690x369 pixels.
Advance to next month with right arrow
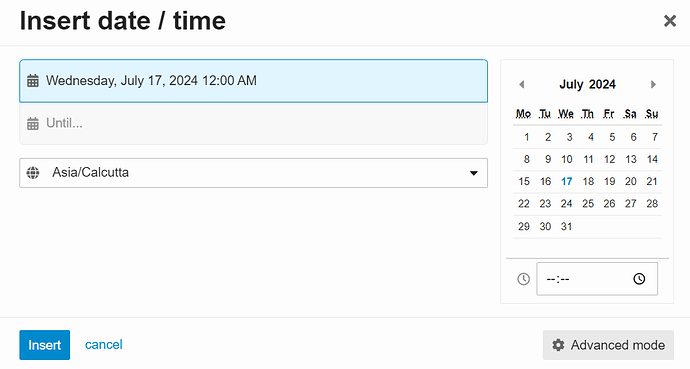tap(653, 84)
